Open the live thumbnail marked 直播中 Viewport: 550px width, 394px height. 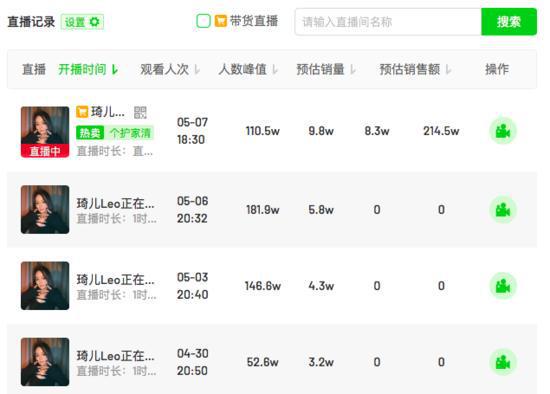click(x=45, y=132)
